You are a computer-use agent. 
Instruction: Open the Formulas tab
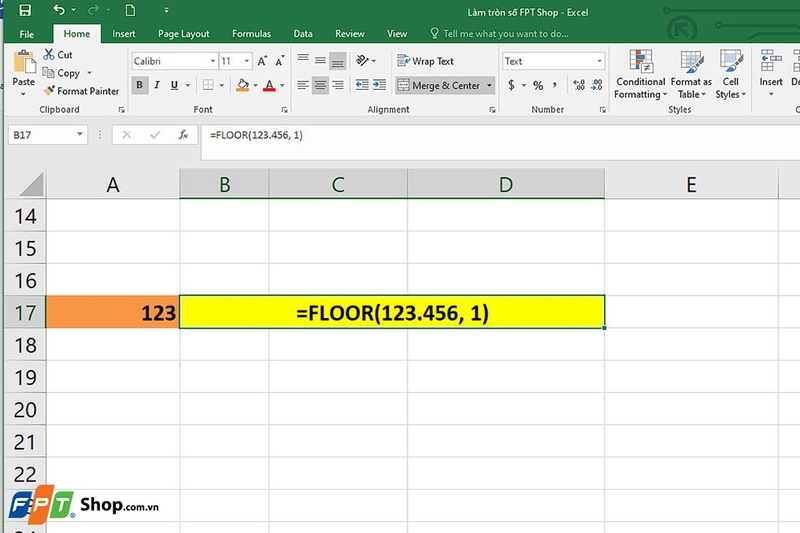click(x=251, y=34)
